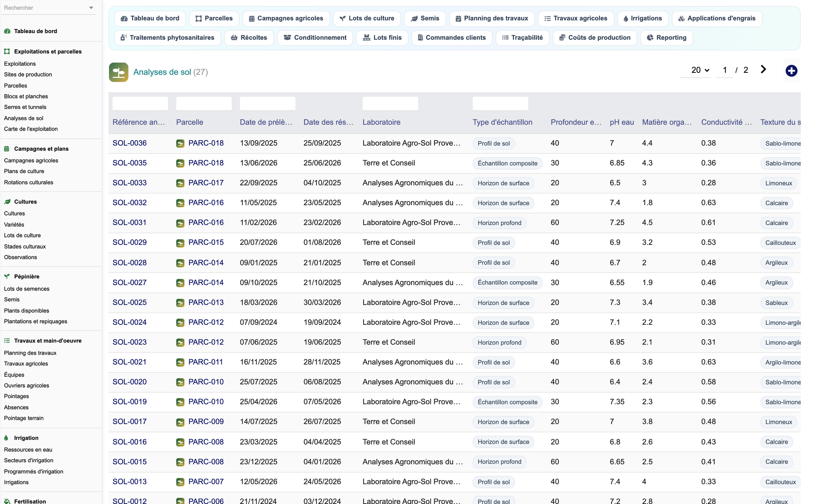Click the add new soil analysis plus icon
This screenshot has width=815, height=504.
[791, 71]
